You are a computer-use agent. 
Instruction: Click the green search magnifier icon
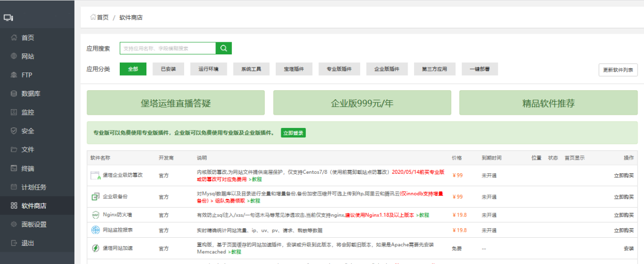click(x=224, y=48)
